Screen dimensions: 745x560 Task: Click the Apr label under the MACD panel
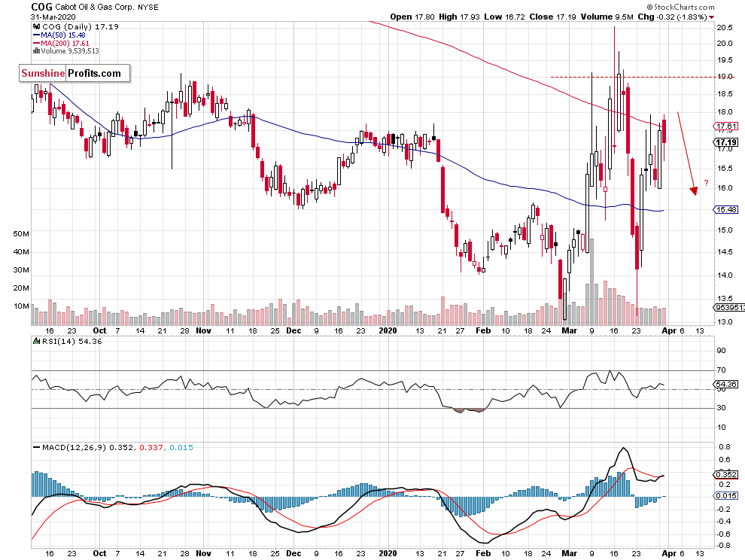[668, 553]
